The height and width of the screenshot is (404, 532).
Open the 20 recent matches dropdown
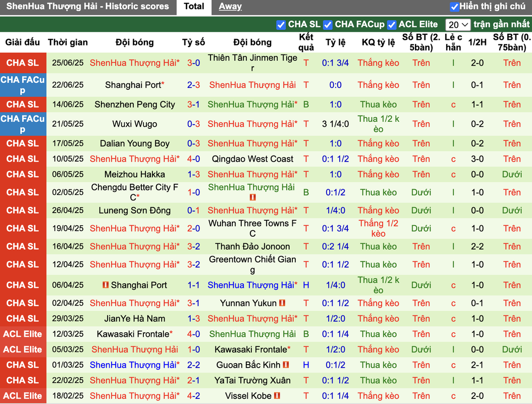click(458, 25)
